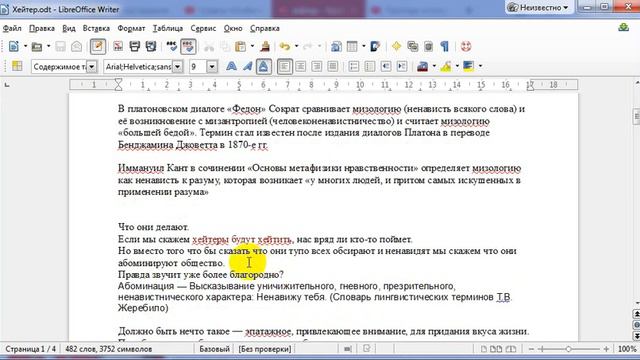
Task: Decrease paragraph indent
Action: pyautogui.click(x=386, y=66)
